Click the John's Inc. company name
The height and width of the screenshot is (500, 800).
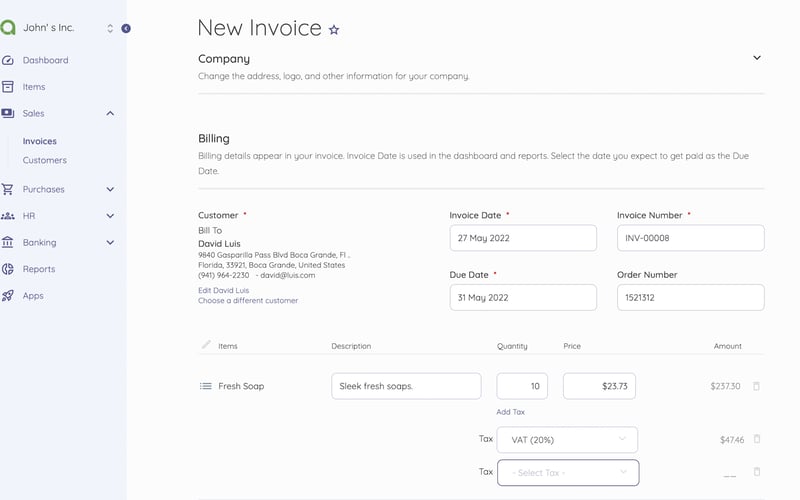pyautogui.click(x=48, y=28)
